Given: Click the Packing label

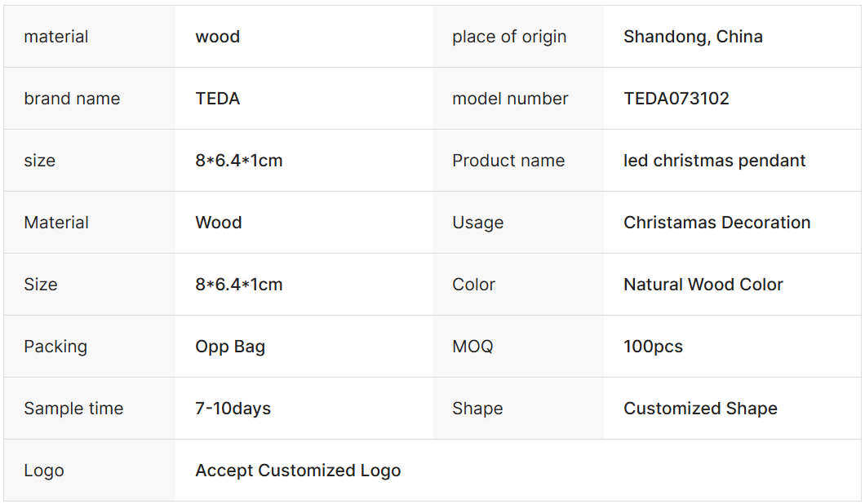Looking at the screenshot, I should pos(55,347).
